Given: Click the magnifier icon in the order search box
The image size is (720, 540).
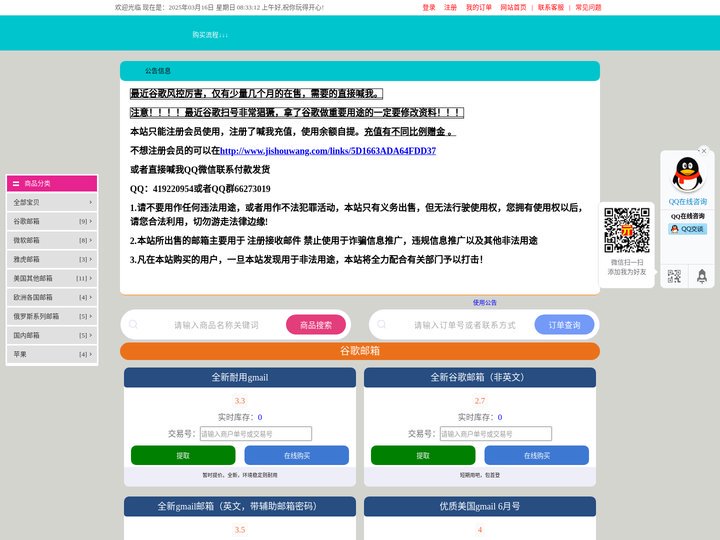Looking at the screenshot, I should click(x=382, y=325).
